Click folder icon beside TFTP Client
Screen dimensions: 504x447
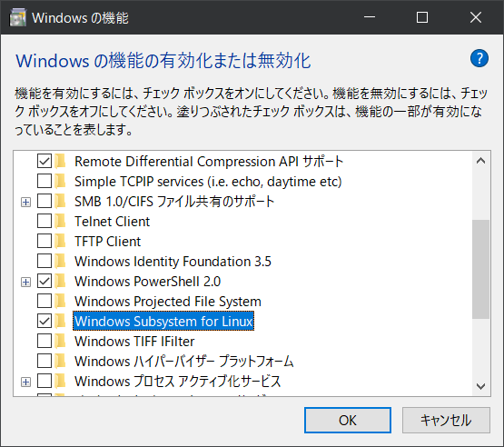[60, 241]
